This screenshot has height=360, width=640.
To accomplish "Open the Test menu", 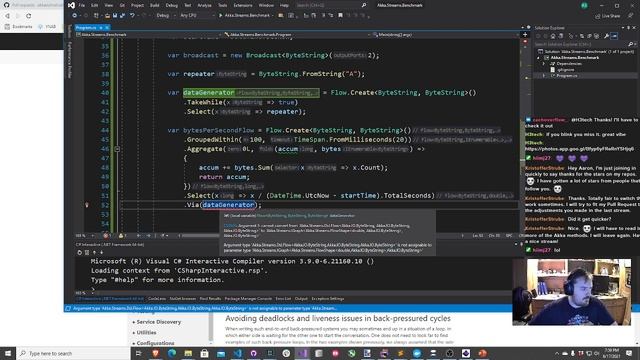I will tap(188, 5).
